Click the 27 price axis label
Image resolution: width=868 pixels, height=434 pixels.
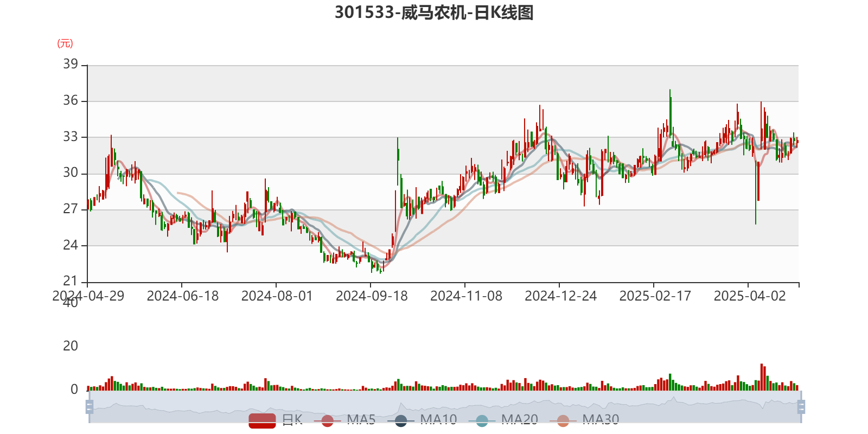pos(71,209)
